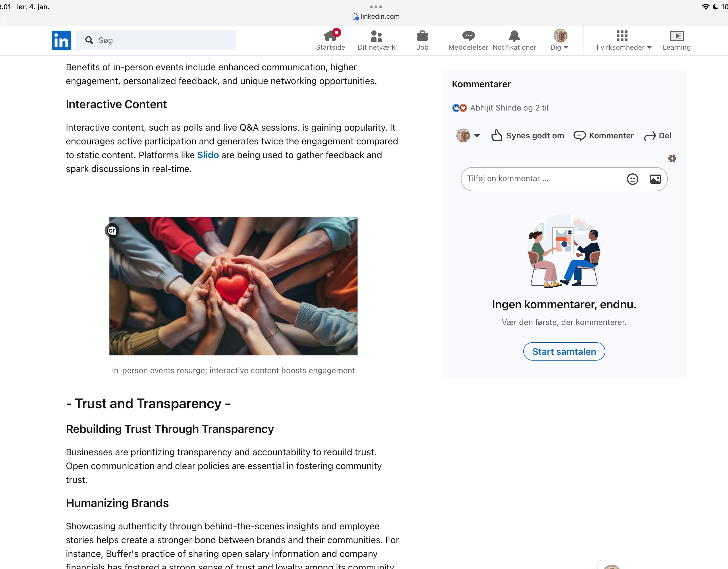Toggle Synes godt om on the article
728x569 pixels.
[x=528, y=136]
